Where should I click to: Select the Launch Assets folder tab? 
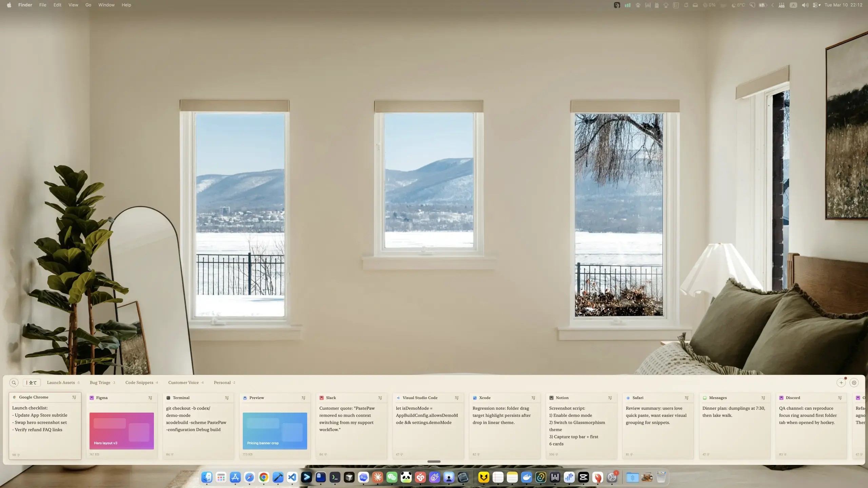[x=61, y=383]
